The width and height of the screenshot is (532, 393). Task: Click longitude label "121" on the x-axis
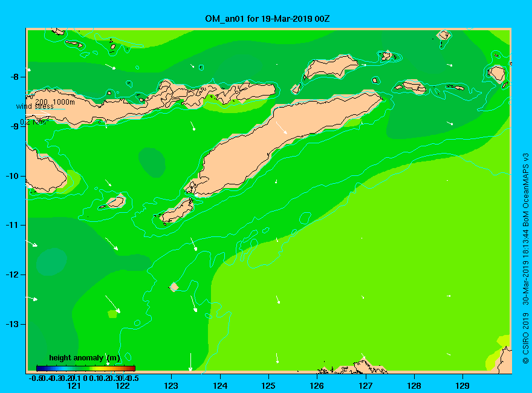pos(74,386)
